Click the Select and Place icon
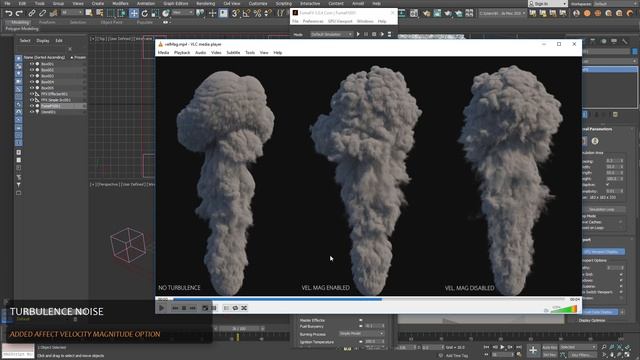 click(x=165, y=13)
